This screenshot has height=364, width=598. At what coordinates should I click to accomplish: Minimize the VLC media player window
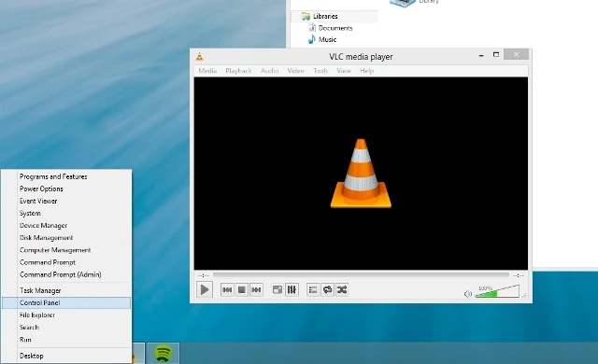481,56
